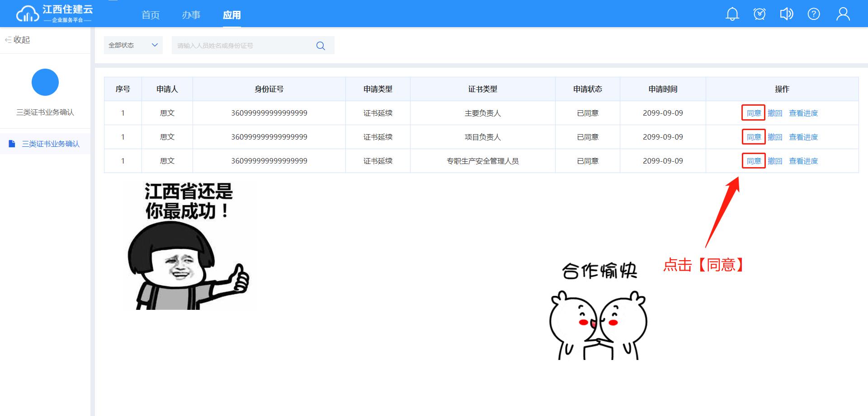Click the search magnifier icon

click(321, 46)
